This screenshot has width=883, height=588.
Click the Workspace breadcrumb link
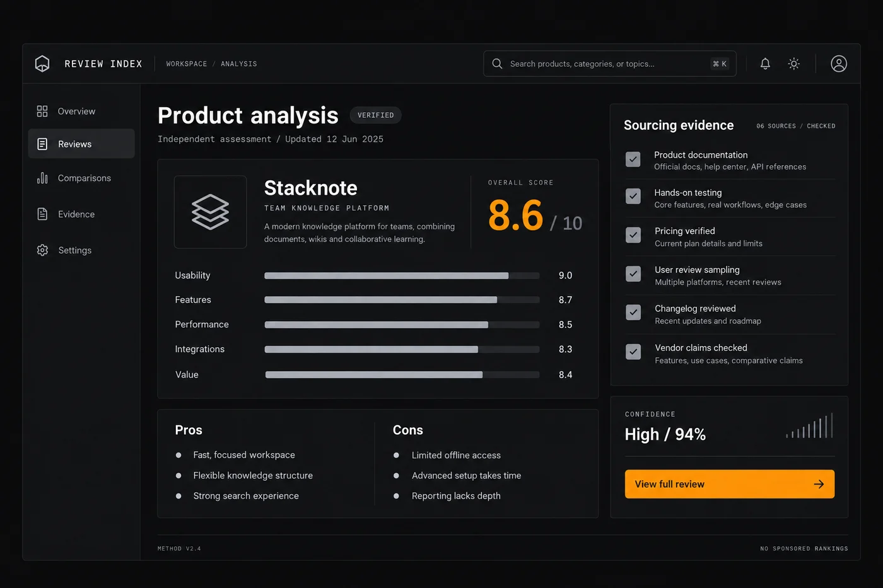(x=187, y=64)
